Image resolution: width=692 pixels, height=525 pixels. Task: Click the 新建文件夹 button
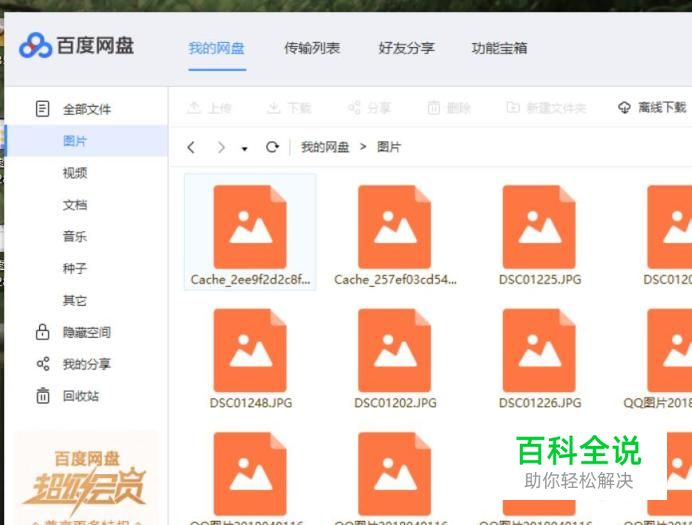(546, 108)
